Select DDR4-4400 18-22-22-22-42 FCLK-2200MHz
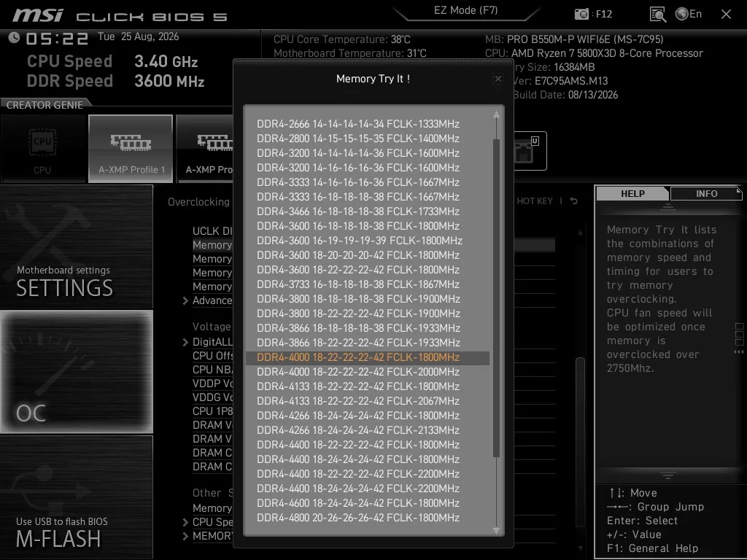This screenshot has height=560, width=747. (x=357, y=474)
